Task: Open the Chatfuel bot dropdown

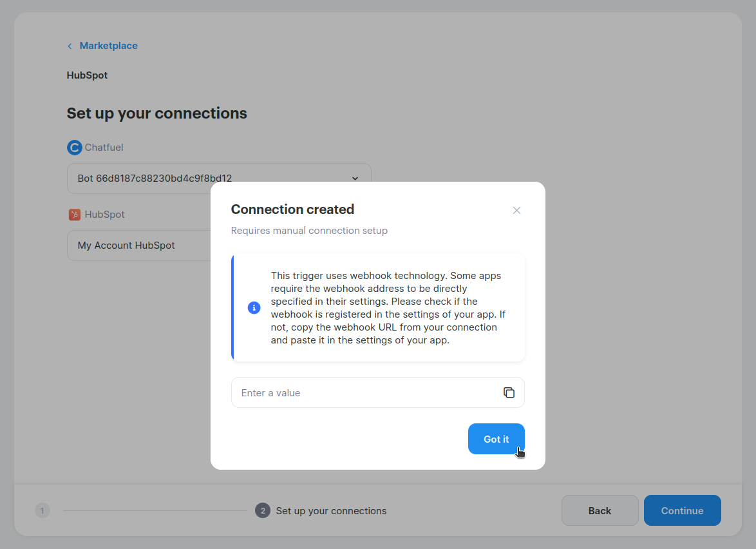Action: click(219, 178)
